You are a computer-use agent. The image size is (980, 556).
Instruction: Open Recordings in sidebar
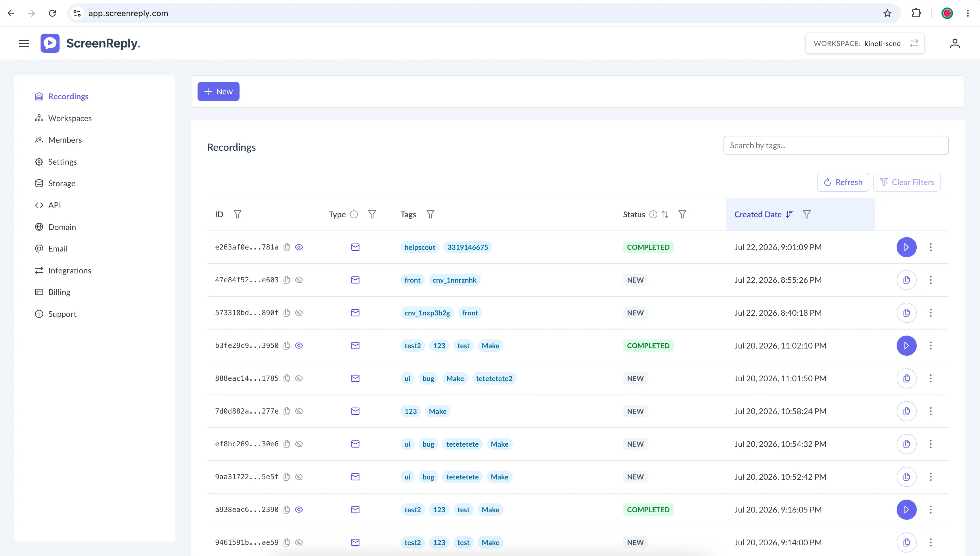(62, 96)
